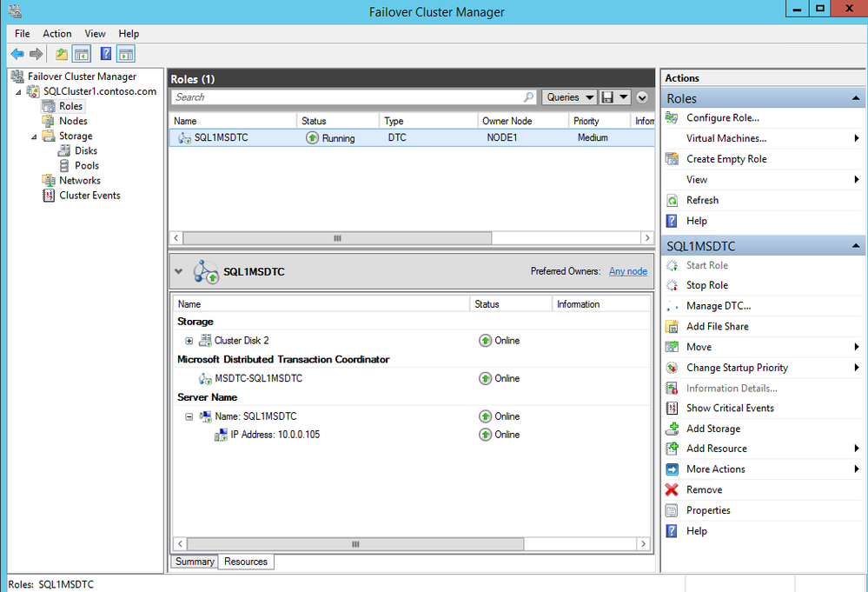This screenshot has height=592, width=868.
Task: Click the Properties icon in Actions
Action: pos(672,510)
